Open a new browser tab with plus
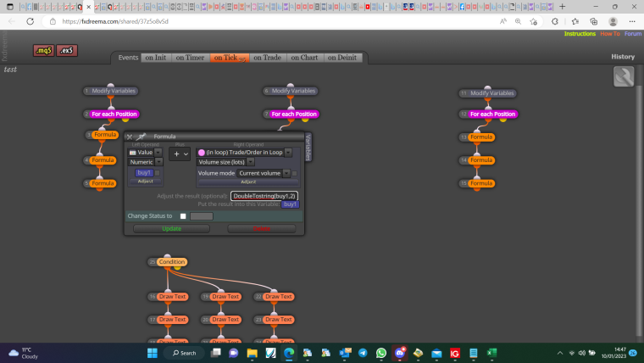 pos(563,7)
